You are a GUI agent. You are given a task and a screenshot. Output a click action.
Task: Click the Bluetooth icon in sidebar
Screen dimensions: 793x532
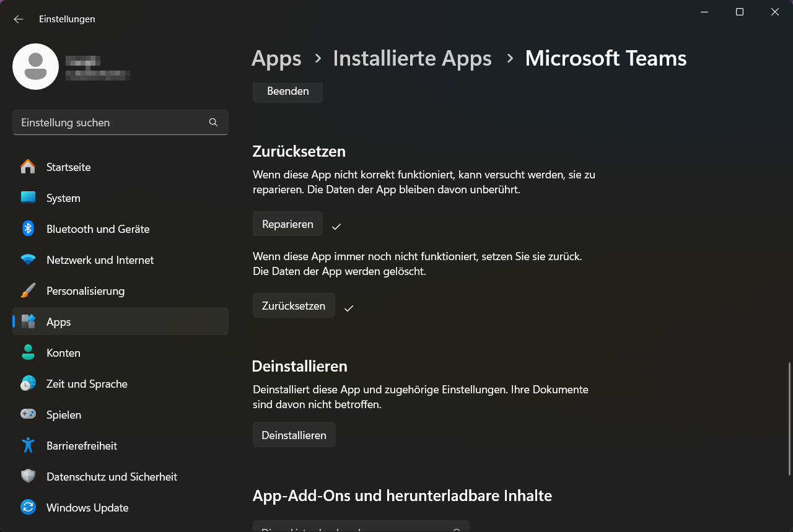click(x=28, y=229)
